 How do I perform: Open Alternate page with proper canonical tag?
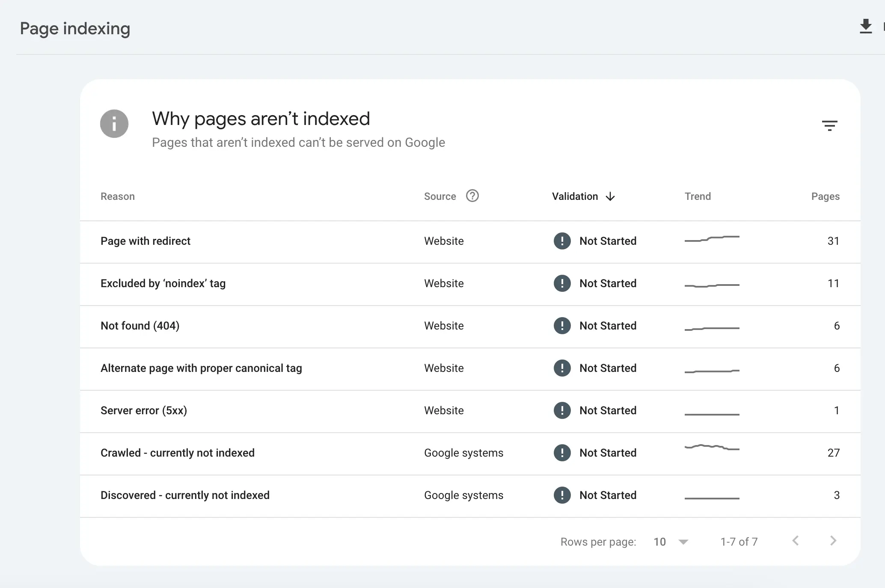tap(470, 369)
